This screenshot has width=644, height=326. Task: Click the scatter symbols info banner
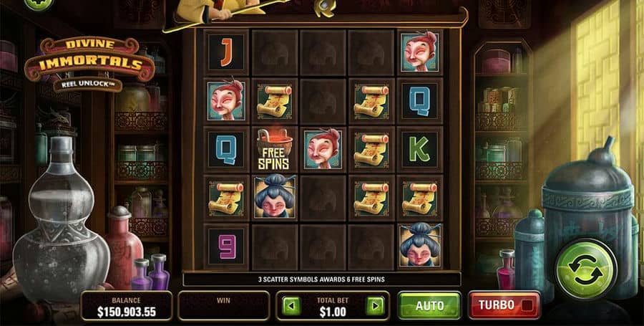pos(321,279)
